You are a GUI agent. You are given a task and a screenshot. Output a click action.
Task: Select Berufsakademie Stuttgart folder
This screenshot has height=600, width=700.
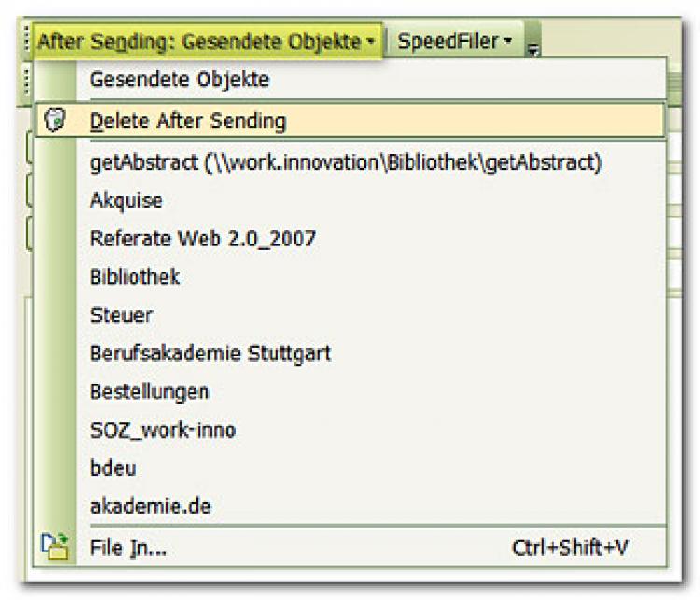pos(210,354)
